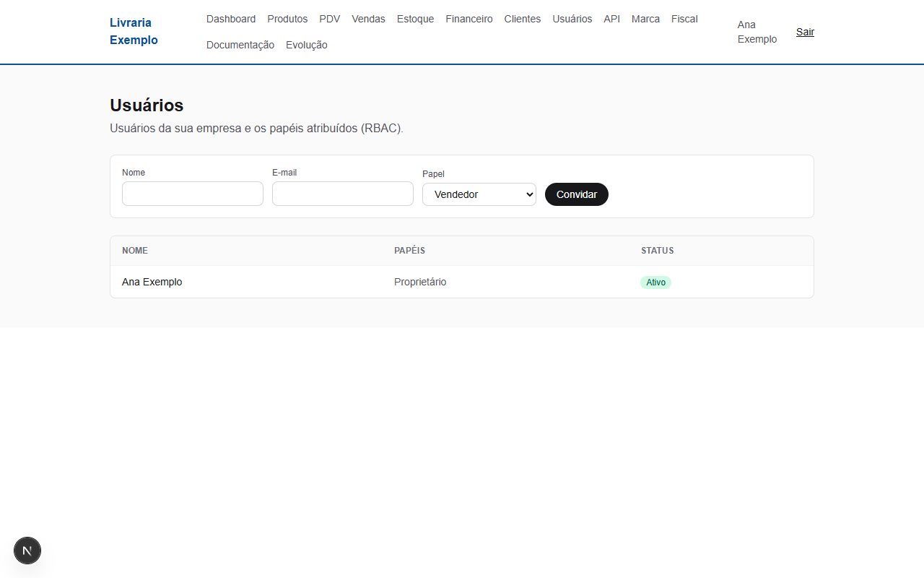This screenshot has height=578, width=924.
Task: Click the RBAC description subtitle
Action: coord(256,129)
